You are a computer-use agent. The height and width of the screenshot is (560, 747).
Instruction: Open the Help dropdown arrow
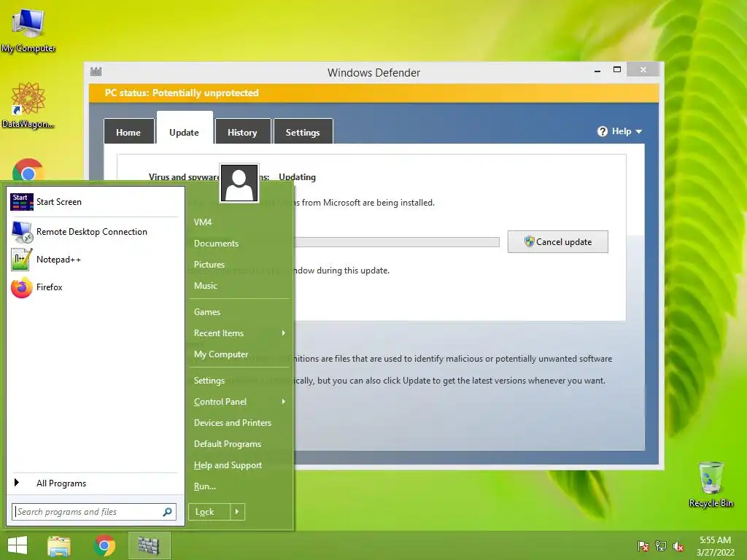tap(639, 131)
